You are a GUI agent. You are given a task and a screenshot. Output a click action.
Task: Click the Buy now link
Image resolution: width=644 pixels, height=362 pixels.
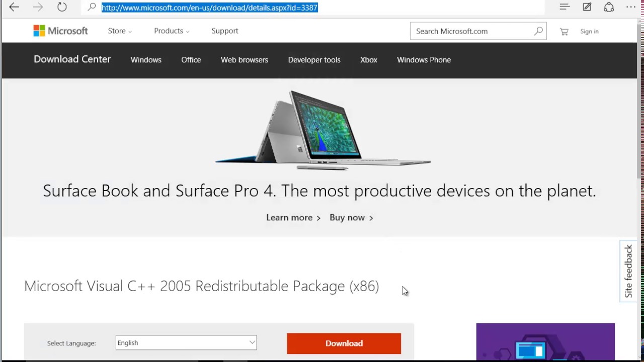click(x=351, y=218)
